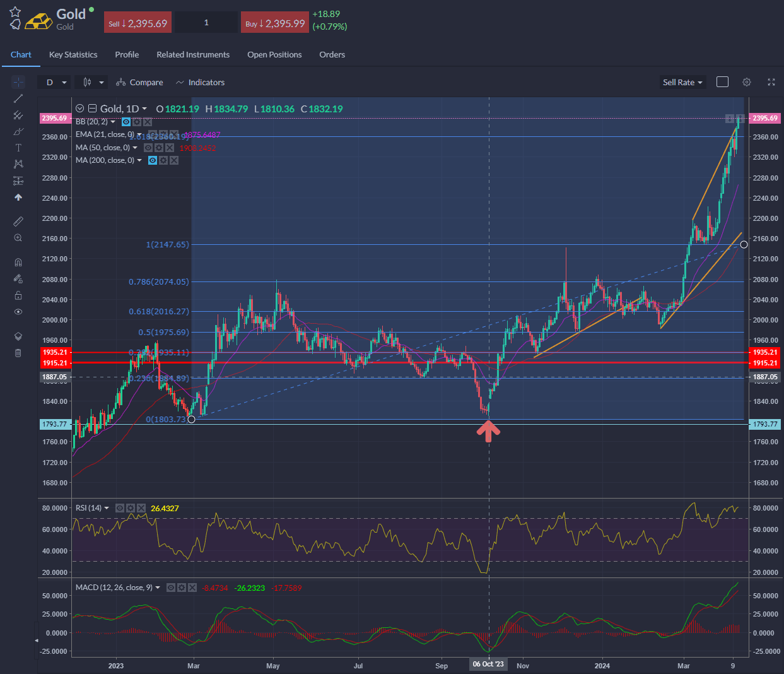The image size is (784, 674).
Task: Select the brush drawing tool
Action: pyautogui.click(x=18, y=131)
